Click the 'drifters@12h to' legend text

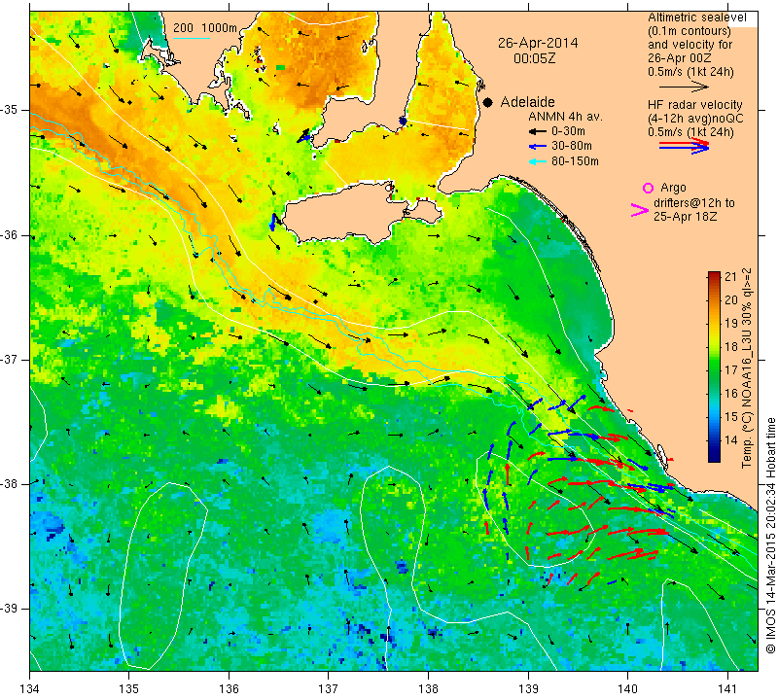coord(693,203)
